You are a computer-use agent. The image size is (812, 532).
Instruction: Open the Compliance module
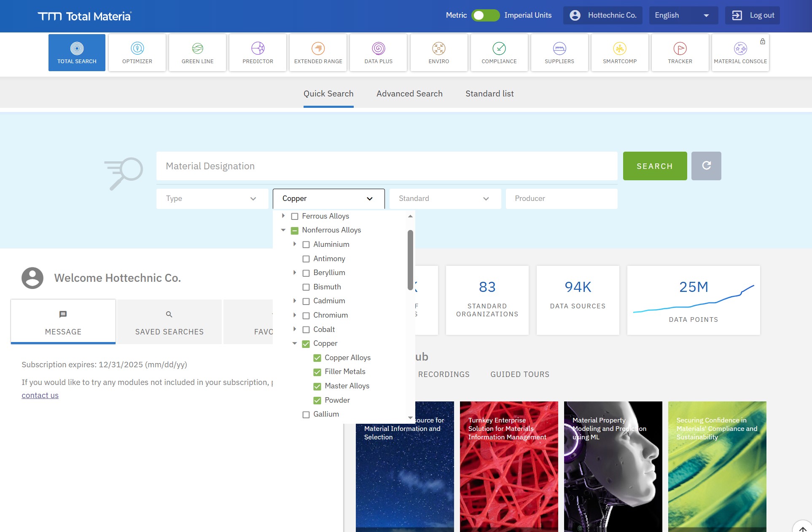pyautogui.click(x=499, y=53)
